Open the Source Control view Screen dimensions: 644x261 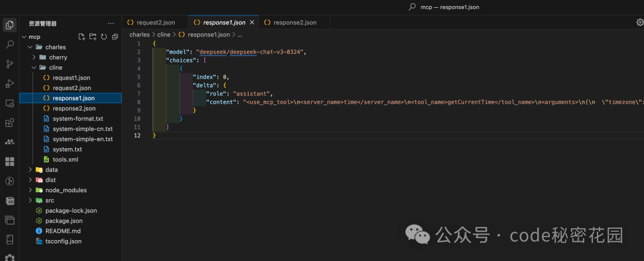pyautogui.click(x=10, y=64)
